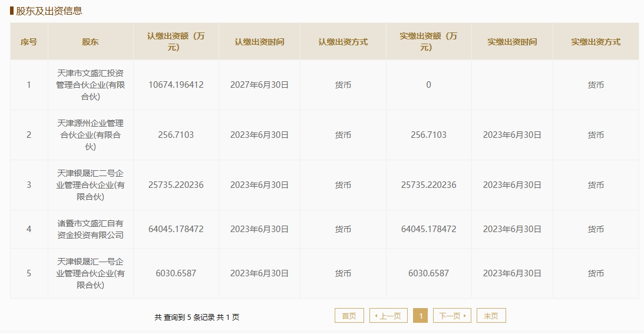The image size is (644, 334).
Task: Click paid-in amount 256.7103 for 天津源州
Action: (428, 135)
